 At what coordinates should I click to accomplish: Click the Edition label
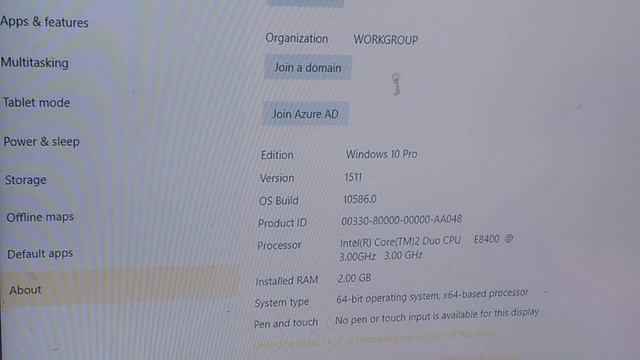tap(277, 155)
